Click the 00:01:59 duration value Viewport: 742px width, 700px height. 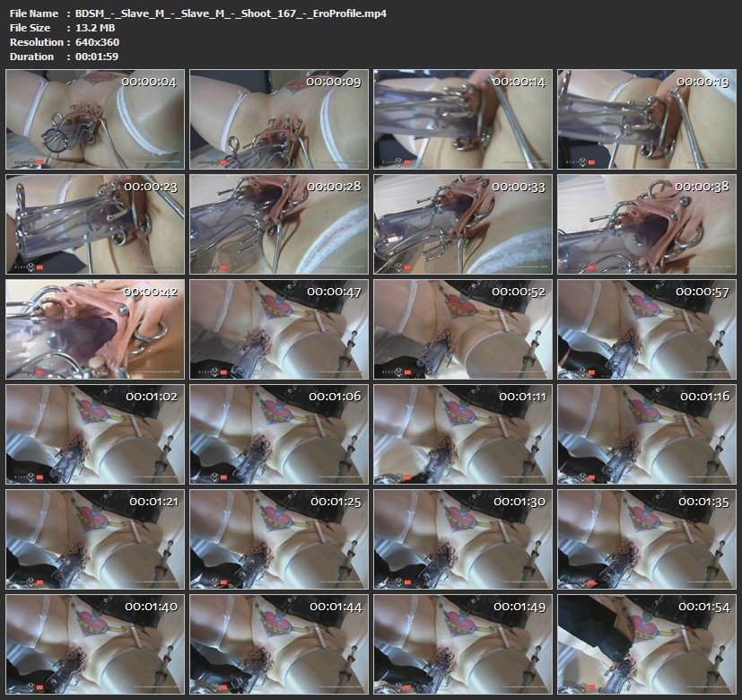[x=99, y=57]
